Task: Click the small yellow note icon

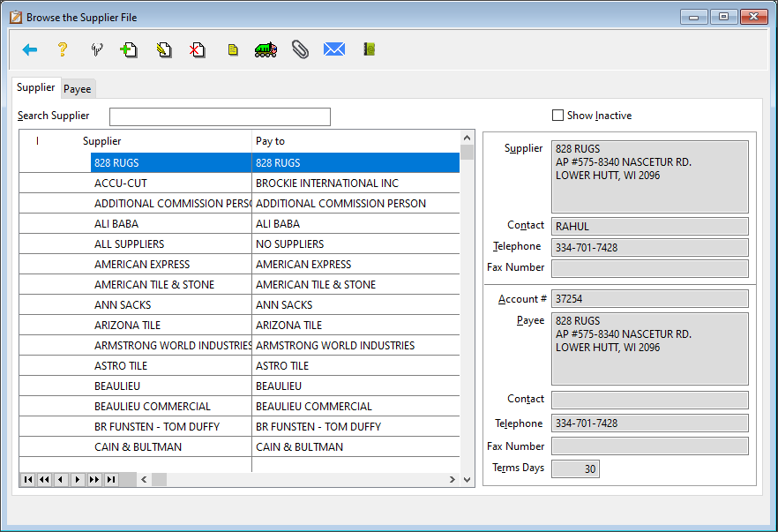Action: [233, 49]
